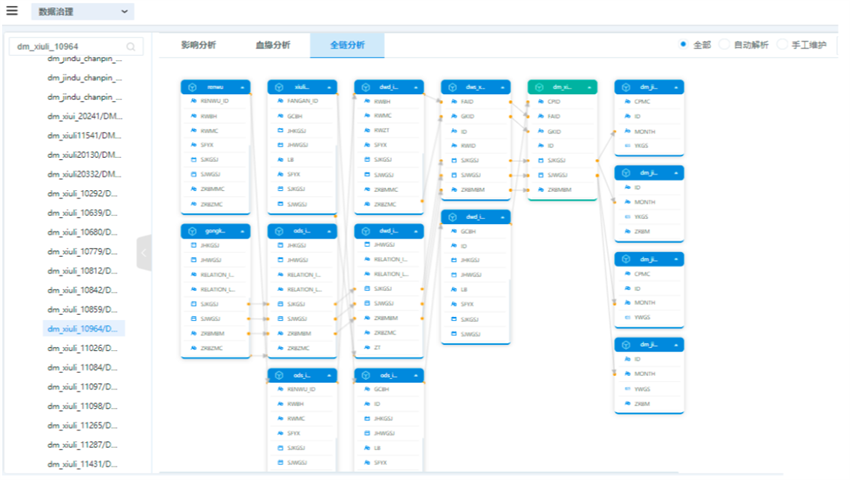Click the search magnifier icon in sidebar
This screenshot has height=480, width=850.
coord(131,47)
